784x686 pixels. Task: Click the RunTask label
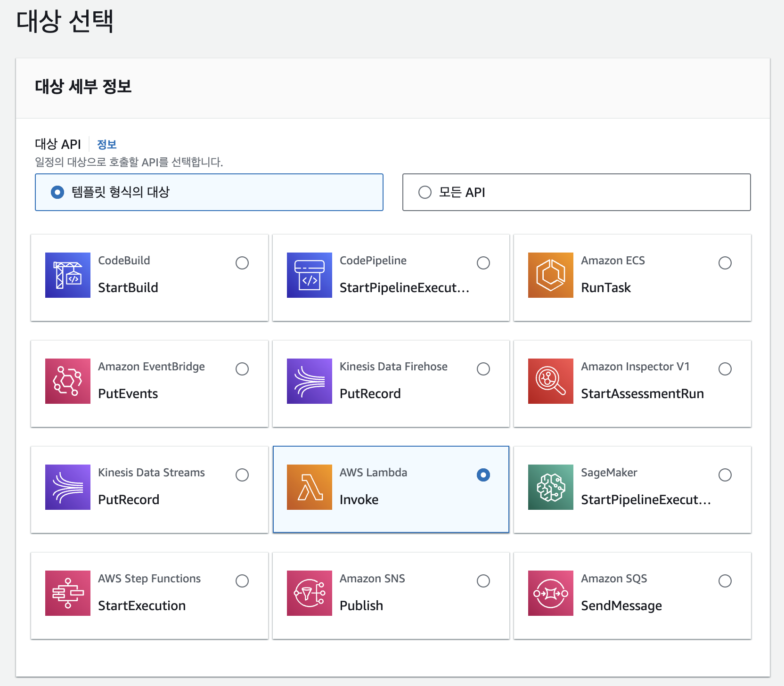tap(606, 287)
